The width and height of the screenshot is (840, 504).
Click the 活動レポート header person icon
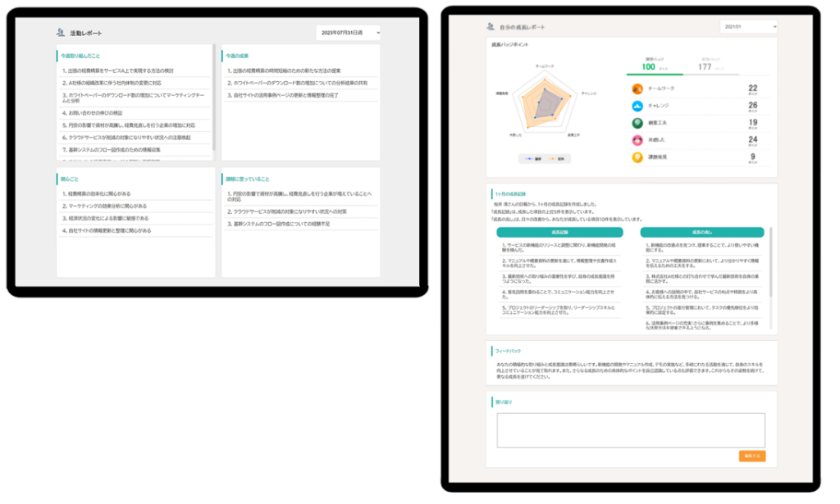click(x=61, y=33)
